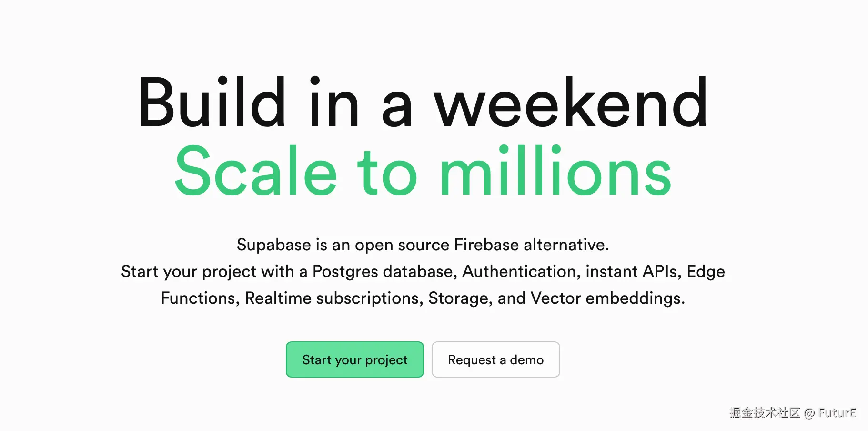Click the word Supabase in the description

click(x=274, y=245)
